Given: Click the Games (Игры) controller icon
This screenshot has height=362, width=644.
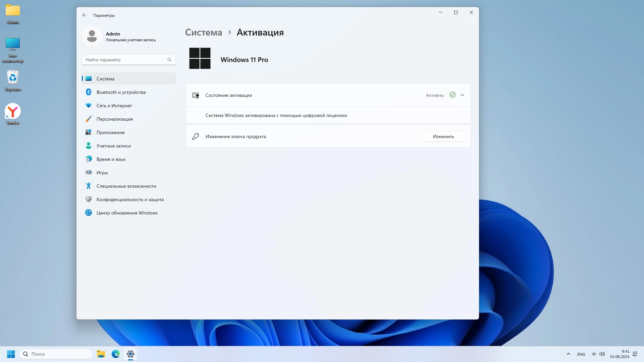Looking at the screenshot, I should pyautogui.click(x=89, y=172).
